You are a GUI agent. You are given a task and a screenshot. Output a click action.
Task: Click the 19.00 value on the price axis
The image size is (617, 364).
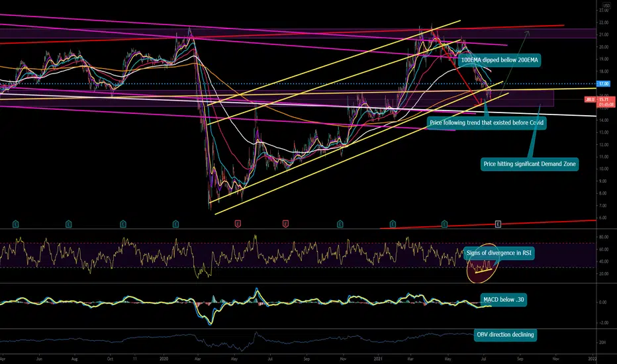pyautogui.click(x=604, y=59)
